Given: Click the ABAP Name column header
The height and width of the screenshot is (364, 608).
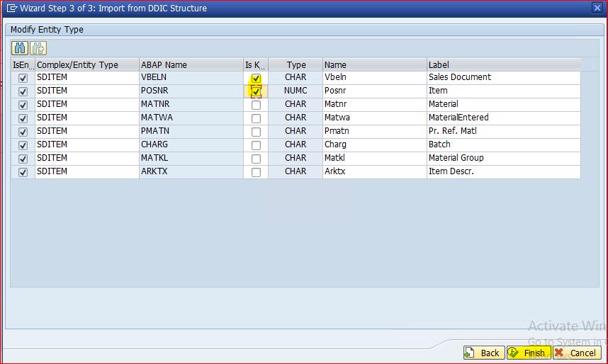Looking at the screenshot, I should click(x=190, y=64).
